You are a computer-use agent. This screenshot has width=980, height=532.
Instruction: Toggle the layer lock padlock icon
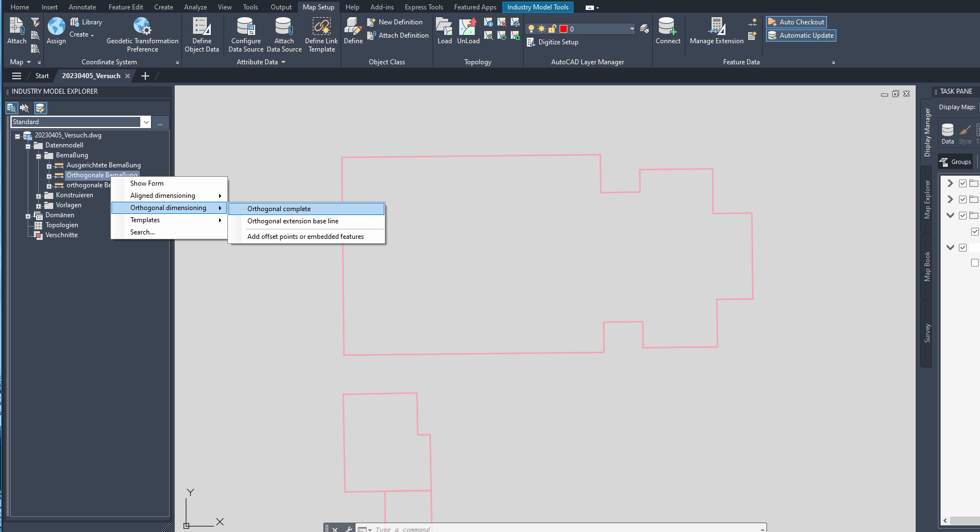(x=552, y=28)
